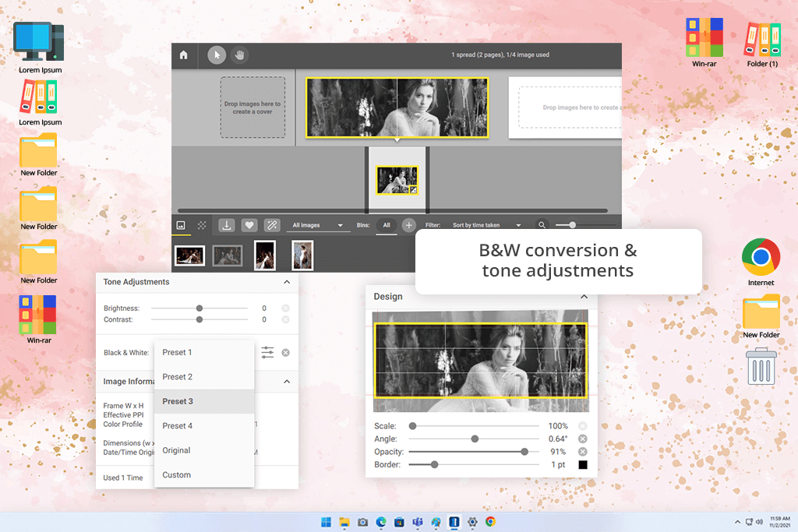Choose Preset 1 from list
This screenshot has height=532, width=798.
(204, 353)
